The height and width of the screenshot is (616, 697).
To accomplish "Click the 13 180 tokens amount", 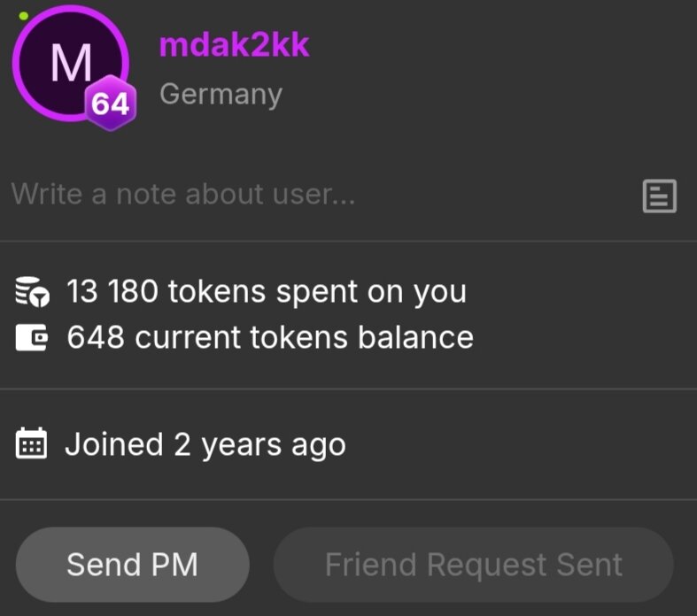I will point(112,291).
